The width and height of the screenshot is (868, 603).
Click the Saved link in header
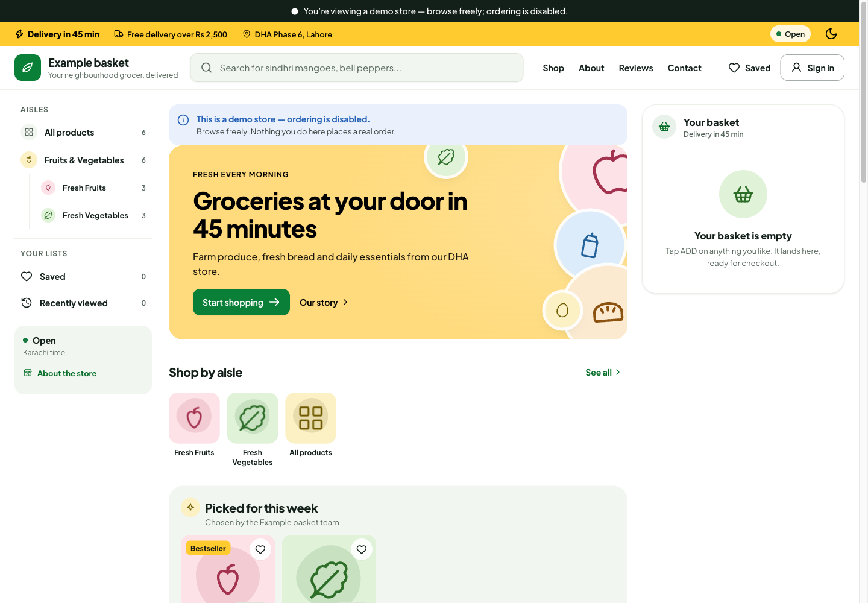point(749,68)
